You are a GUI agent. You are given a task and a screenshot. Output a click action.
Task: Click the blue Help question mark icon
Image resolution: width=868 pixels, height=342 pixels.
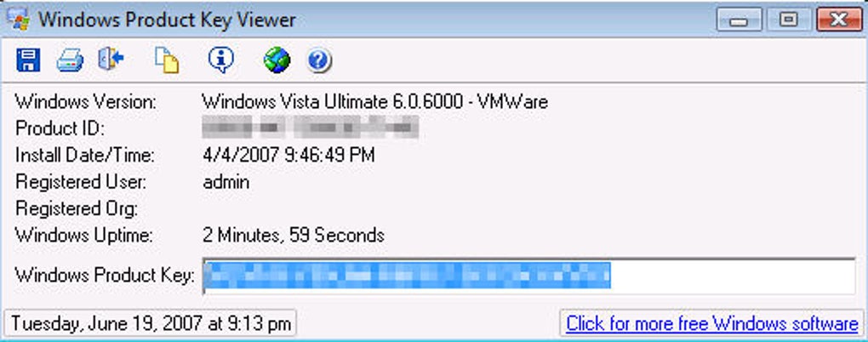pyautogui.click(x=319, y=60)
